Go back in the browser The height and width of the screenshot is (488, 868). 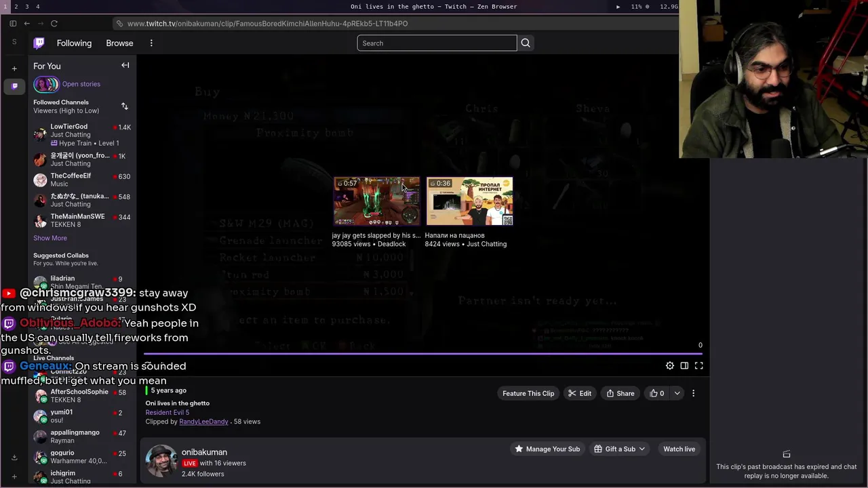[x=26, y=23]
